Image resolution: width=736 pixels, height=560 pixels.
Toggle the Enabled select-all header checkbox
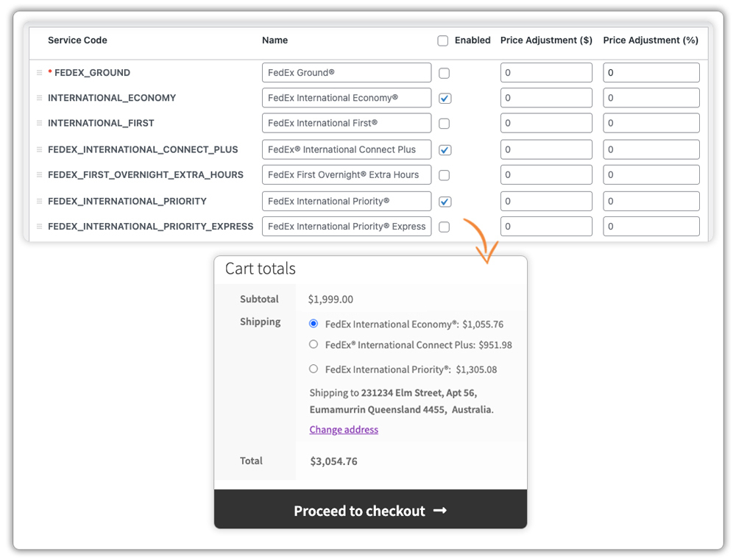click(x=442, y=40)
